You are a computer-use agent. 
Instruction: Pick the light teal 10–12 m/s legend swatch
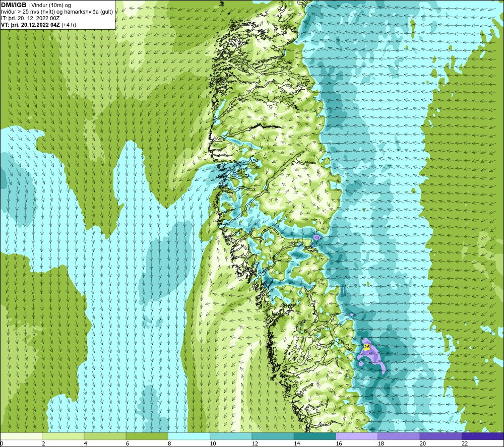coord(231,436)
